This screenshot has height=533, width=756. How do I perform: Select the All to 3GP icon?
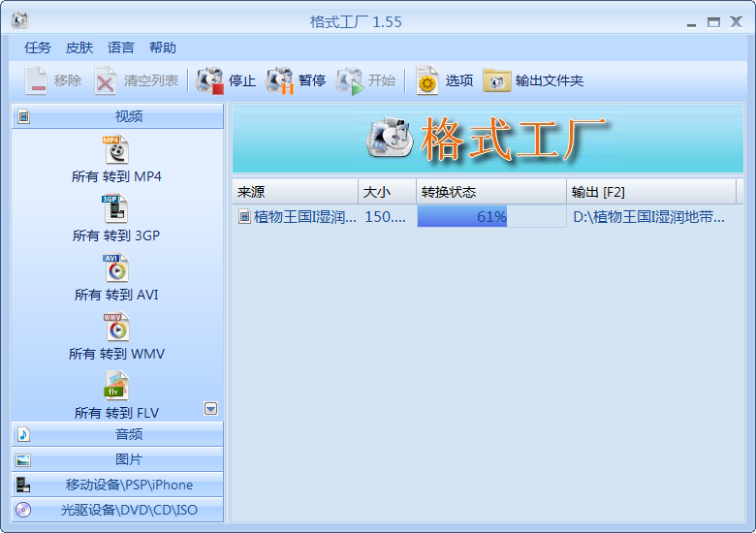click(x=115, y=208)
